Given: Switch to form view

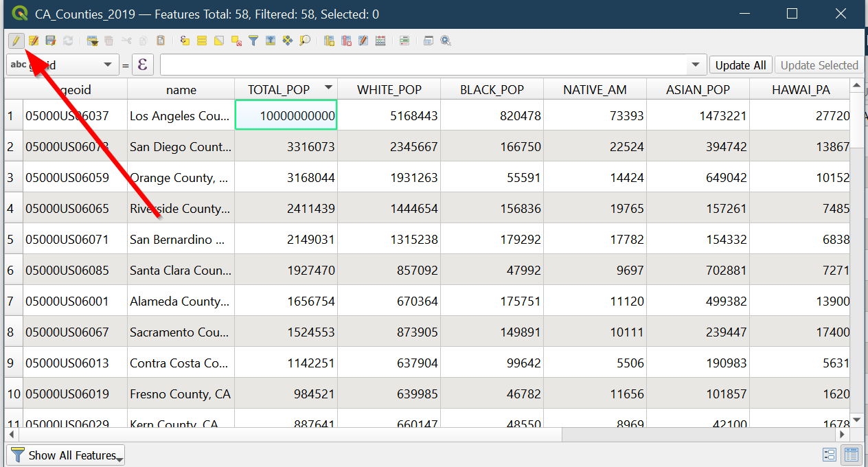Looking at the screenshot, I should click(829, 455).
